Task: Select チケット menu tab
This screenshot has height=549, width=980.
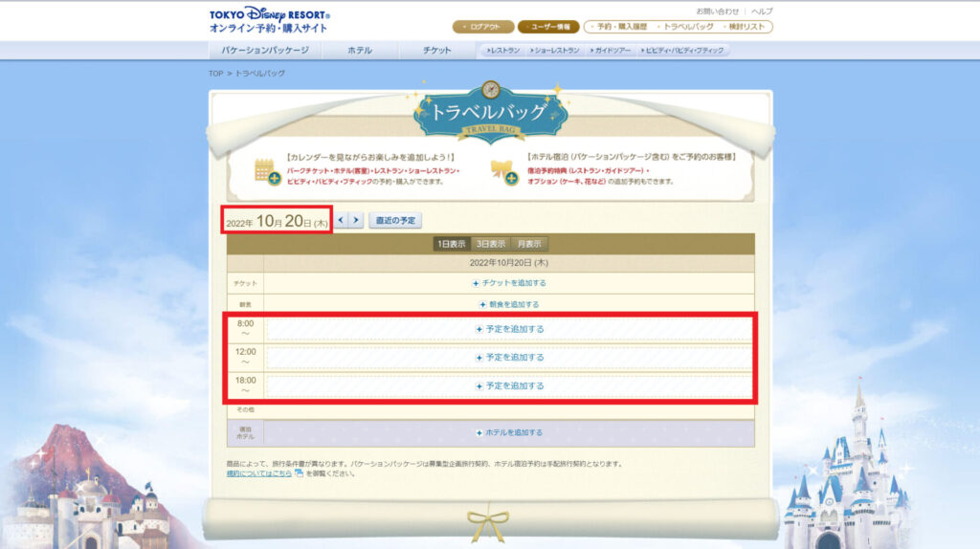Action: tap(436, 50)
